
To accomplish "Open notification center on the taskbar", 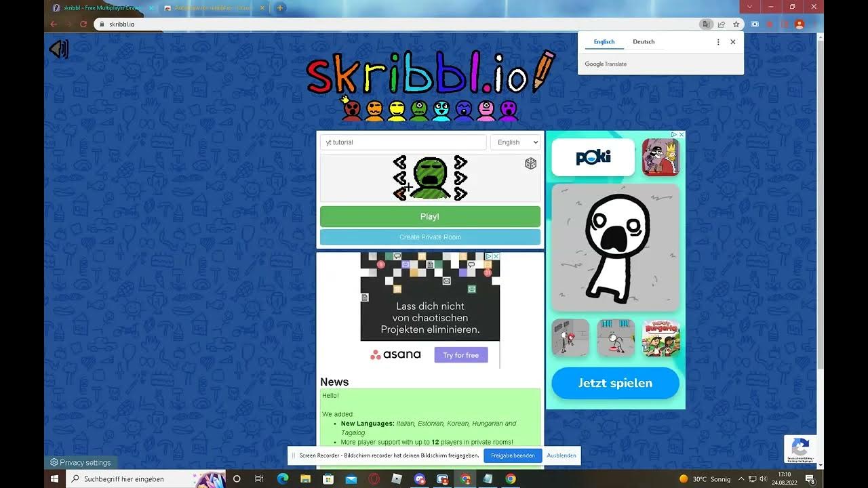I will [810, 479].
